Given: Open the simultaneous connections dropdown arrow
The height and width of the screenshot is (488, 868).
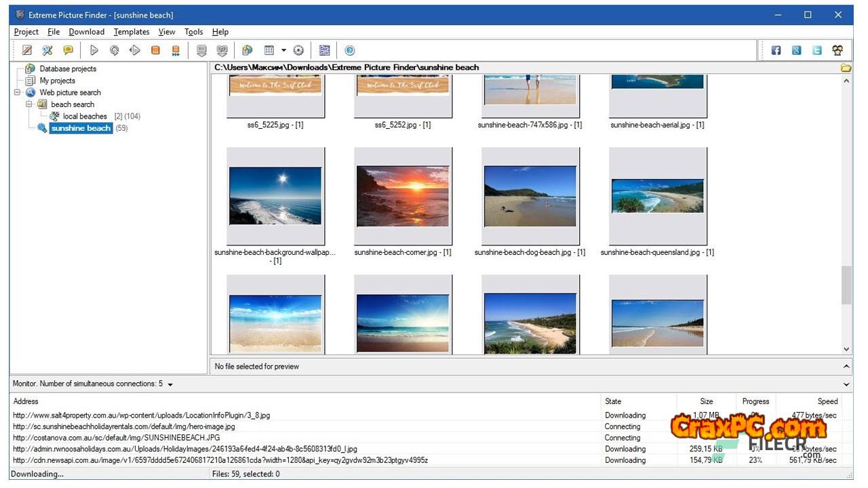Looking at the screenshot, I should point(170,384).
